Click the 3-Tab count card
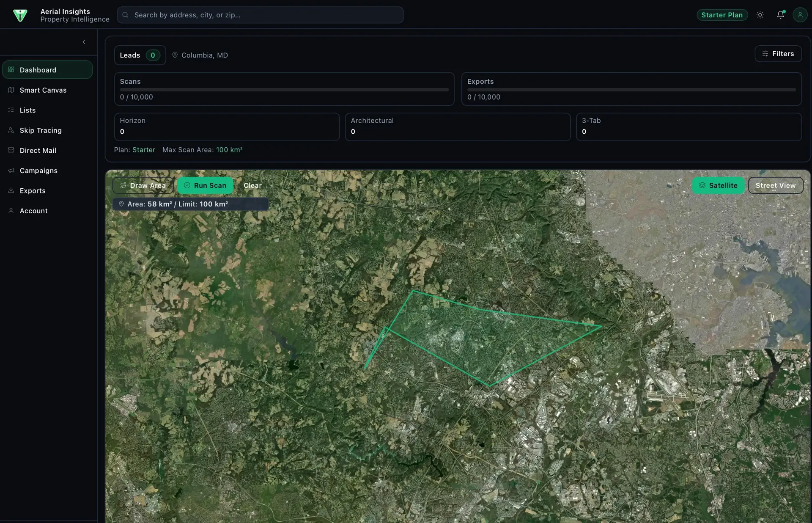The height and width of the screenshot is (523, 812). click(x=689, y=127)
